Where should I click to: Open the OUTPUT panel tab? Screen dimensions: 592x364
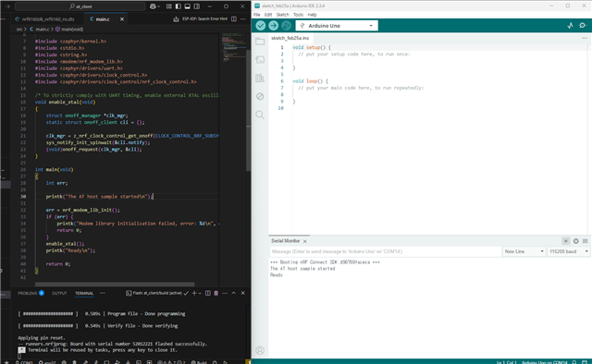pos(59,293)
